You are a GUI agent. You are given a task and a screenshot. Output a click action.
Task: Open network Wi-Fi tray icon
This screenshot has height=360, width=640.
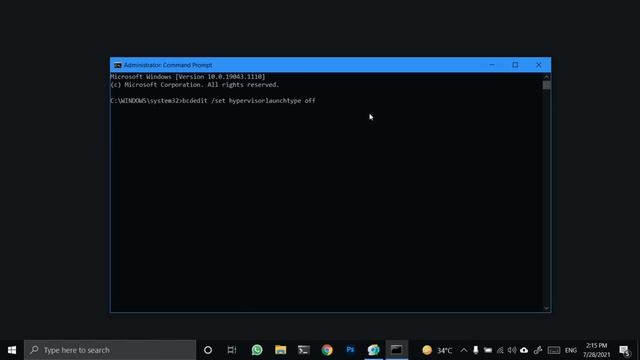(x=500, y=350)
